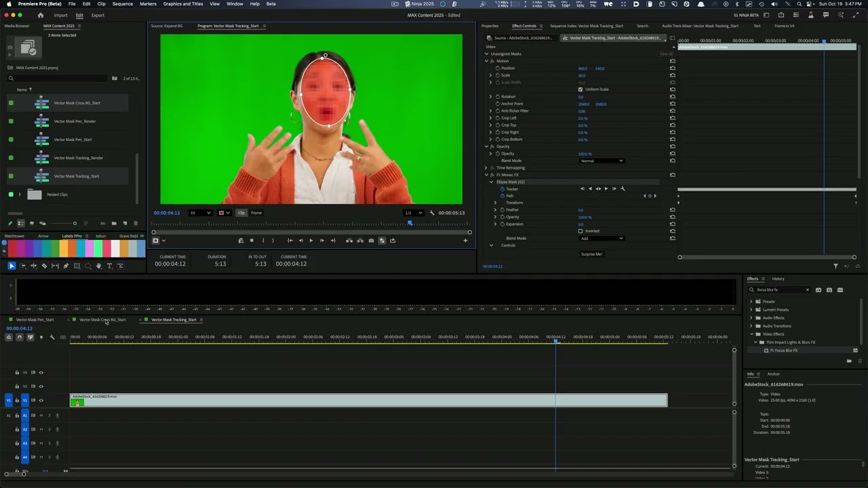Switch to Vector Mask Pen_Start timeline tab
The image size is (868, 488).
click(x=35, y=320)
